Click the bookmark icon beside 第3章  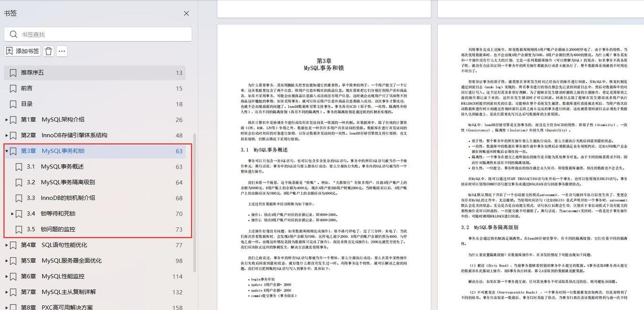coord(13,151)
